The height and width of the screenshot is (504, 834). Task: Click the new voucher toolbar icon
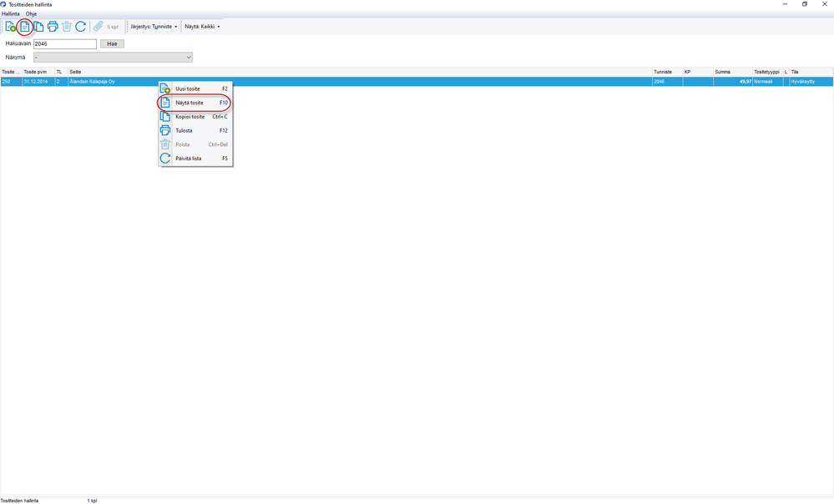point(10,27)
